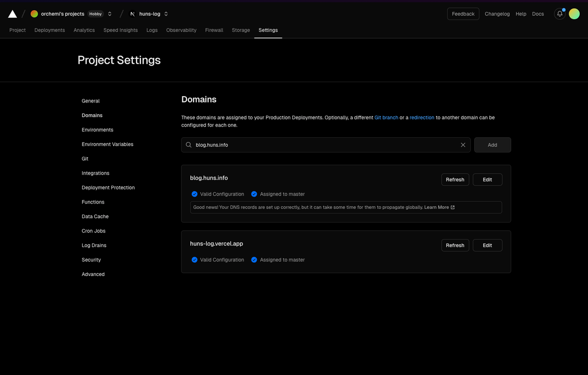Open Data Cache settings
The image size is (588, 375).
pyautogui.click(x=95, y=217)
